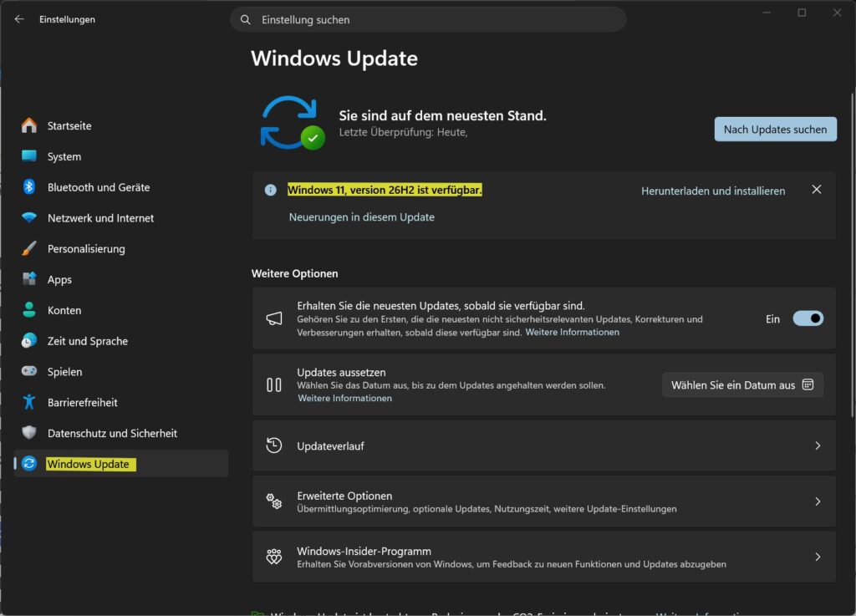Open Windows-Insider-Programm via its chevron
This screenshot has height=616, width=856.
coord(818,557)
